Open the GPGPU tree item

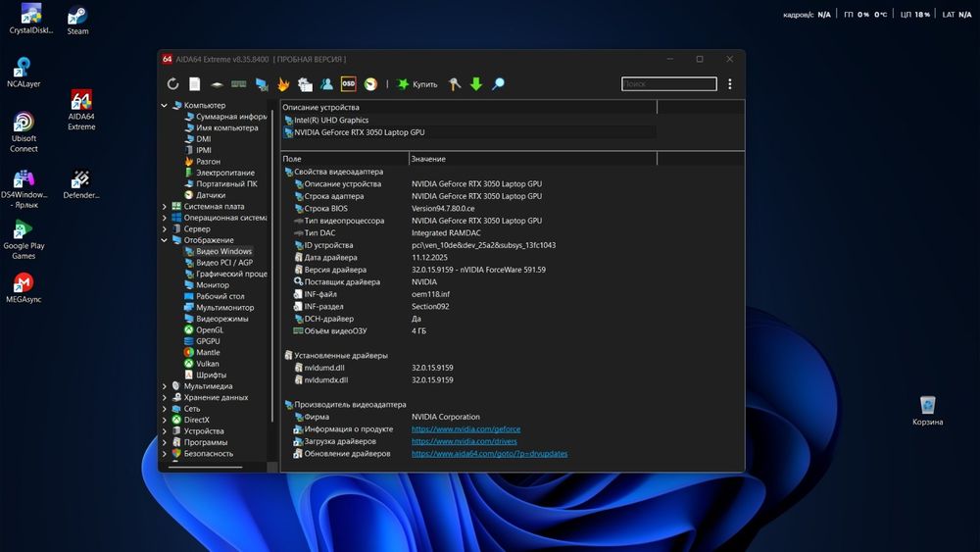[202, 341]
